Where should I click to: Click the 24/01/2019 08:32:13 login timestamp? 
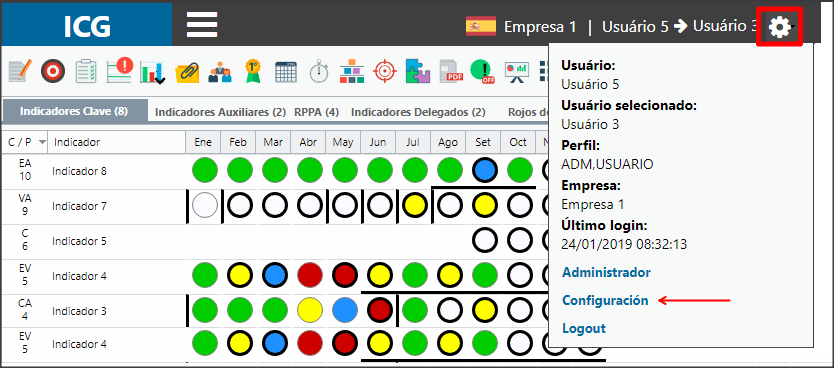pos(624,245)
